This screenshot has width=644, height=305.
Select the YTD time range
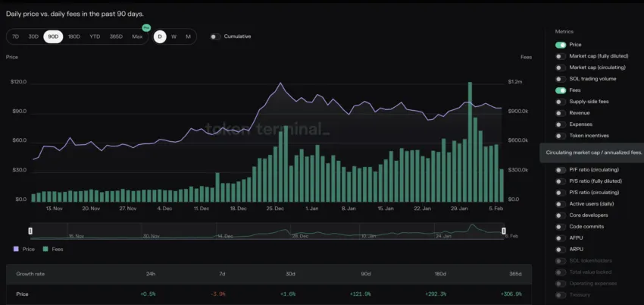click(x=95, y=36)
